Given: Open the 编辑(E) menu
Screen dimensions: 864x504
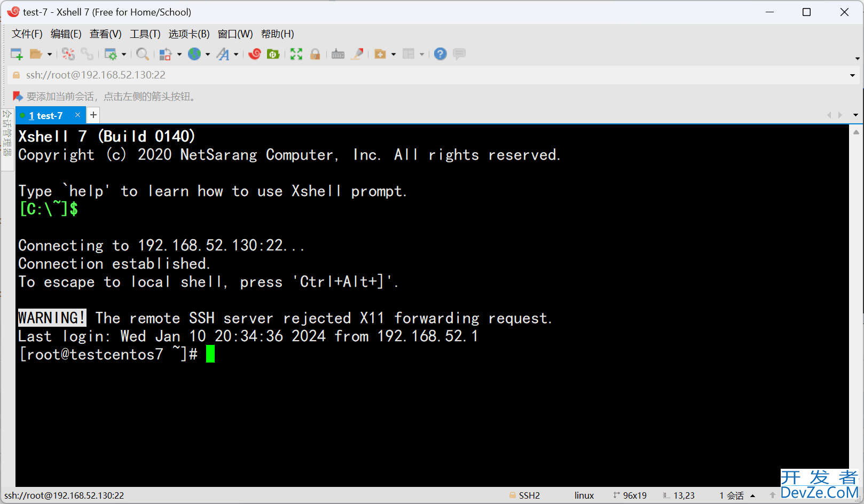Looking at the screenshot, I should click(x=66, y=34).
